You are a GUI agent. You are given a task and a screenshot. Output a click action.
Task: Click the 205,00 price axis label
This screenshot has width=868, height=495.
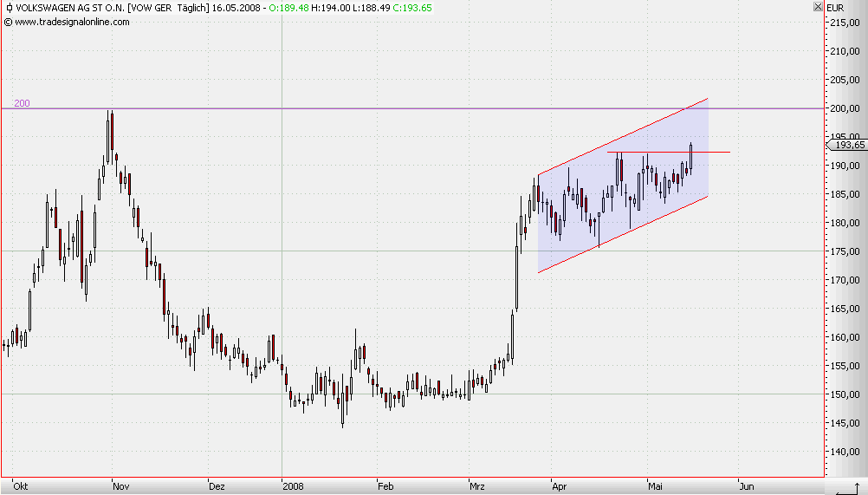point(845,80)
